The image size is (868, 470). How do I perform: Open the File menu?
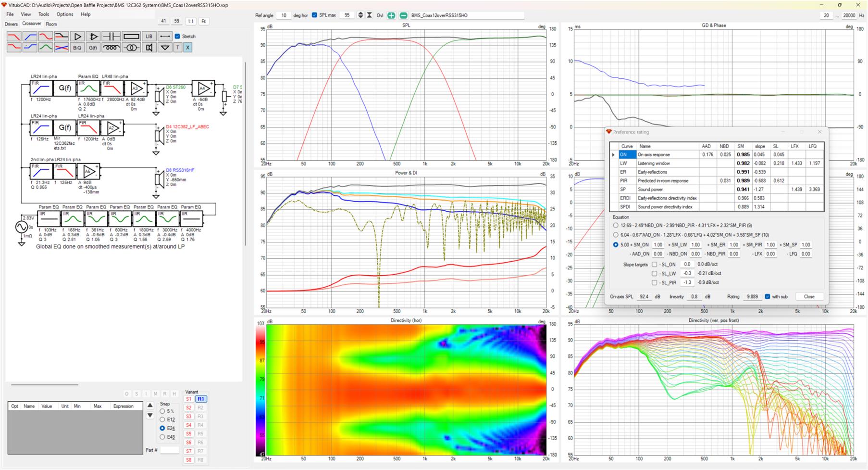10,14
